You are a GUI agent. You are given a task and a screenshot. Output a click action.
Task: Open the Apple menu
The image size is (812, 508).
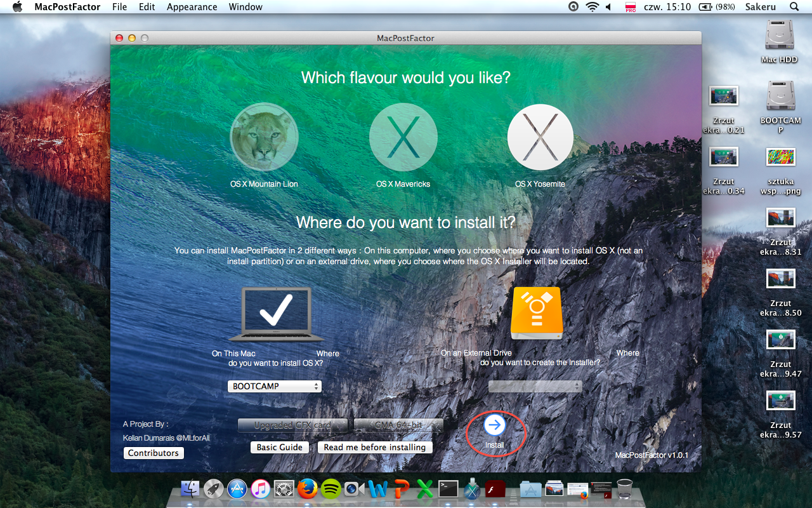click(17, 7)
